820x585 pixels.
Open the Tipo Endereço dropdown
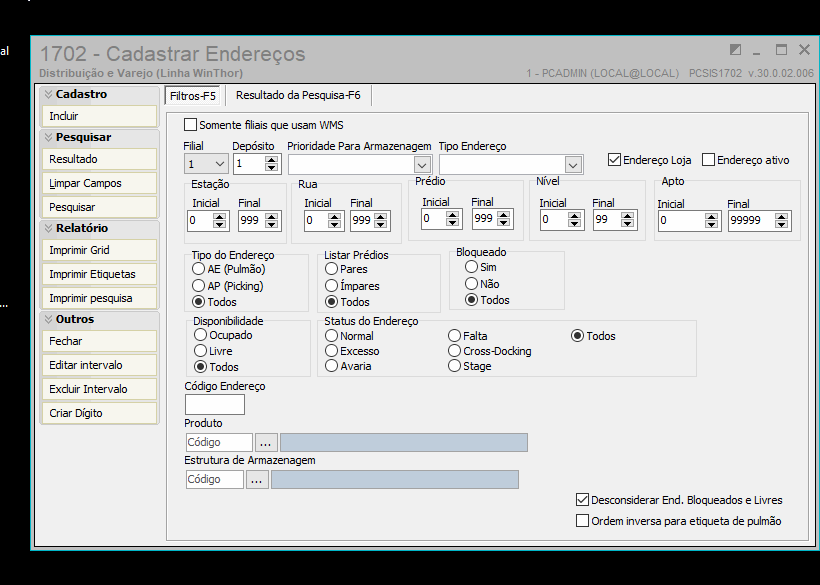(x=573, y=165)
